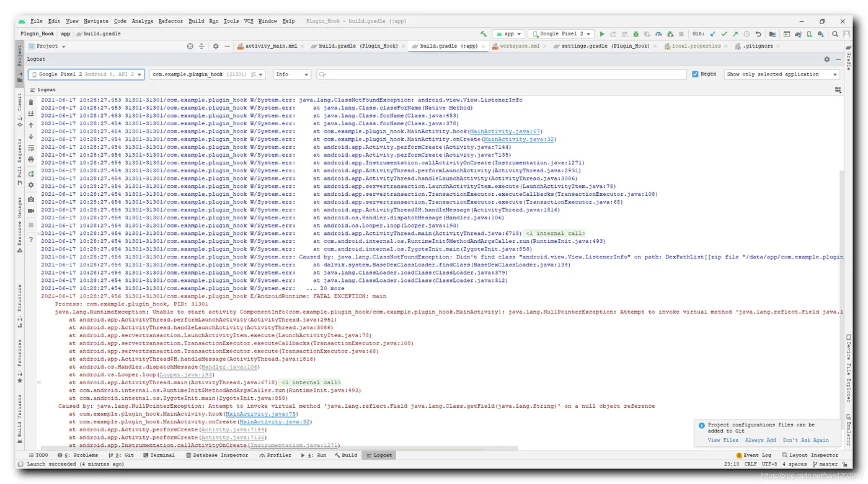
Task: Open Layout Inspector button
Action: [810, 455]
